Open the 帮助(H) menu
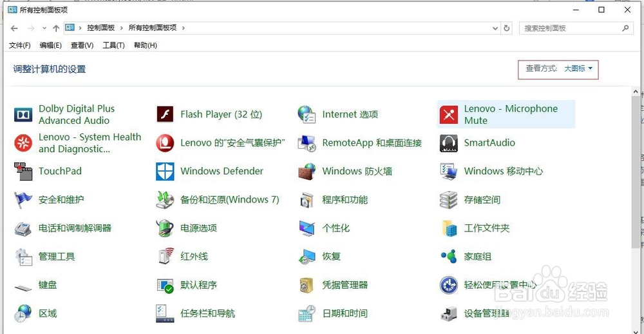 [146, 45]
